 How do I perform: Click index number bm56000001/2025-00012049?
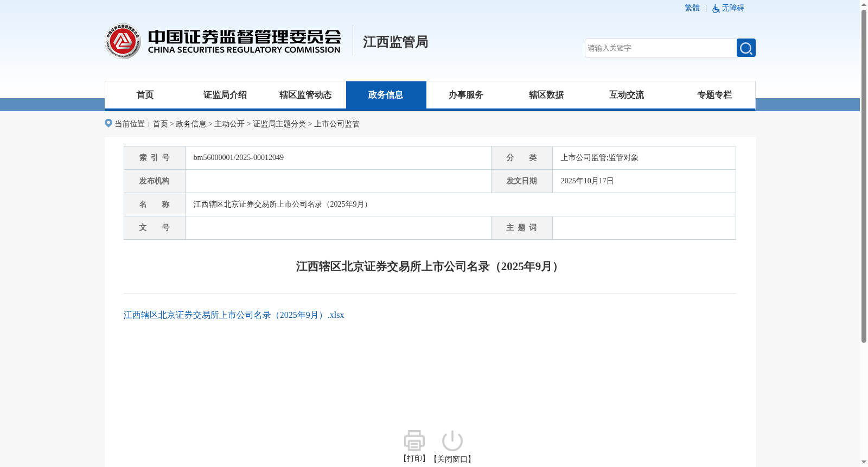tap(239, 158)
